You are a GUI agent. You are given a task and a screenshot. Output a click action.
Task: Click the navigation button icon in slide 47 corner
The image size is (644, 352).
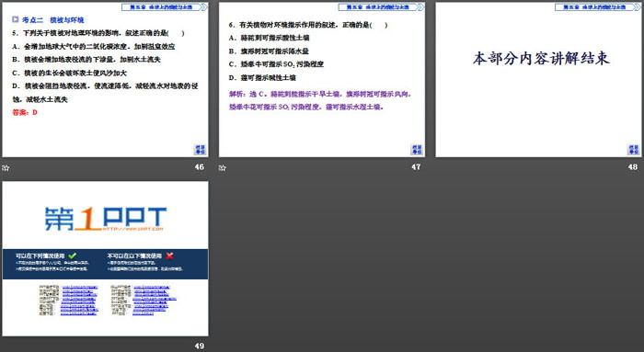tap(417, 149)
